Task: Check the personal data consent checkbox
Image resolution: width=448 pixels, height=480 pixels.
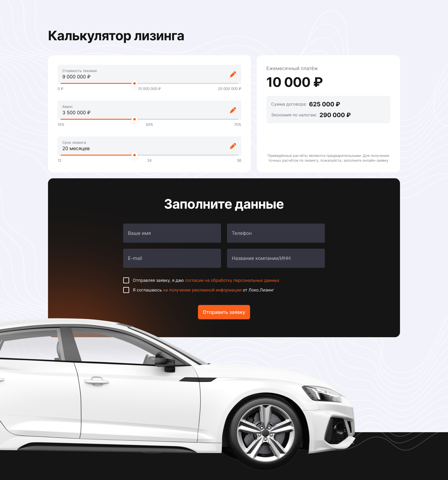Action: (126, 280)
